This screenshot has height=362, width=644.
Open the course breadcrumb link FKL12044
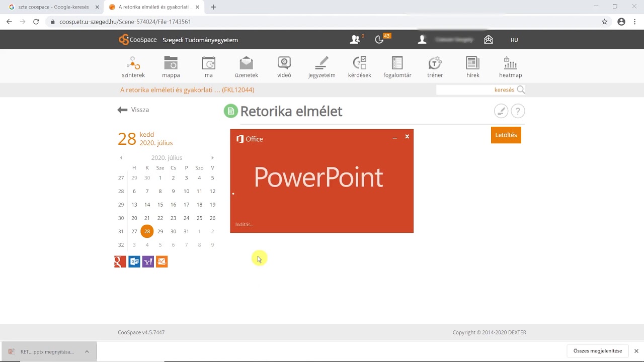[187, 90]
